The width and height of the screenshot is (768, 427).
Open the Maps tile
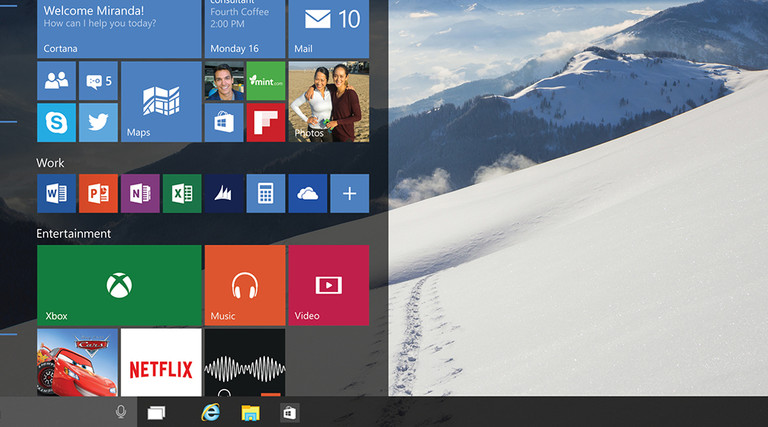point(161,101)
